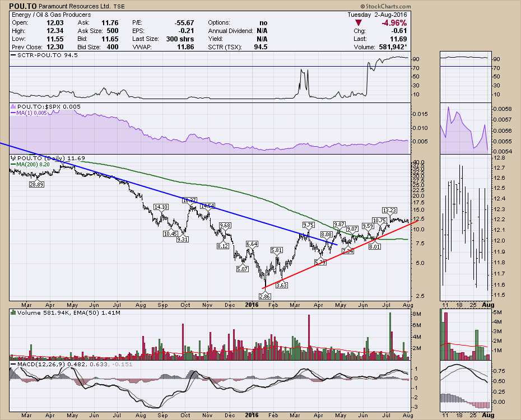Click the MA(200) 8.20 legend entry

[x=30, y=164]
